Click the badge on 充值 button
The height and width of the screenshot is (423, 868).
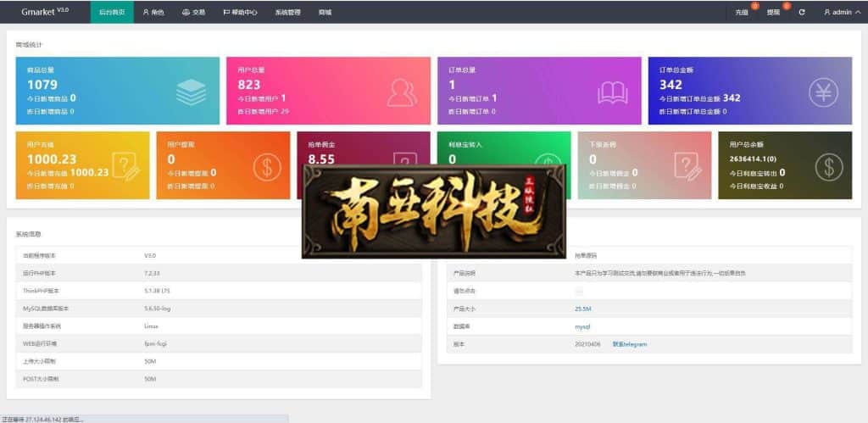[754, 6]
